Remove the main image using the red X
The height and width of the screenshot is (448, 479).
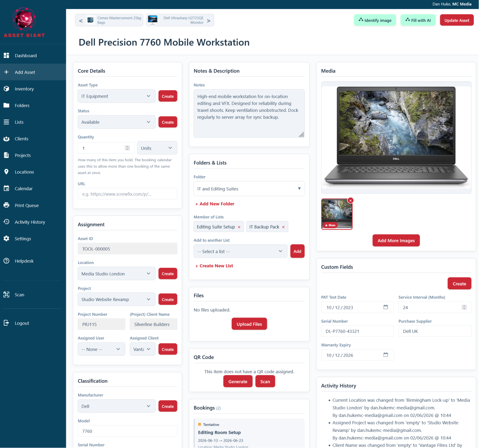coord(350,200)
